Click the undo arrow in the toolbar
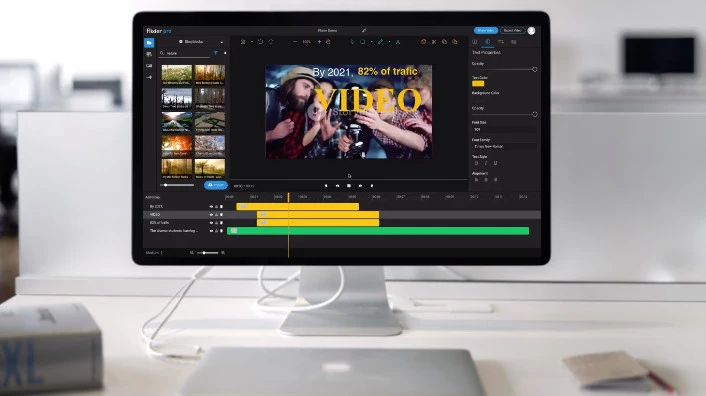 [x=260, y=41]
